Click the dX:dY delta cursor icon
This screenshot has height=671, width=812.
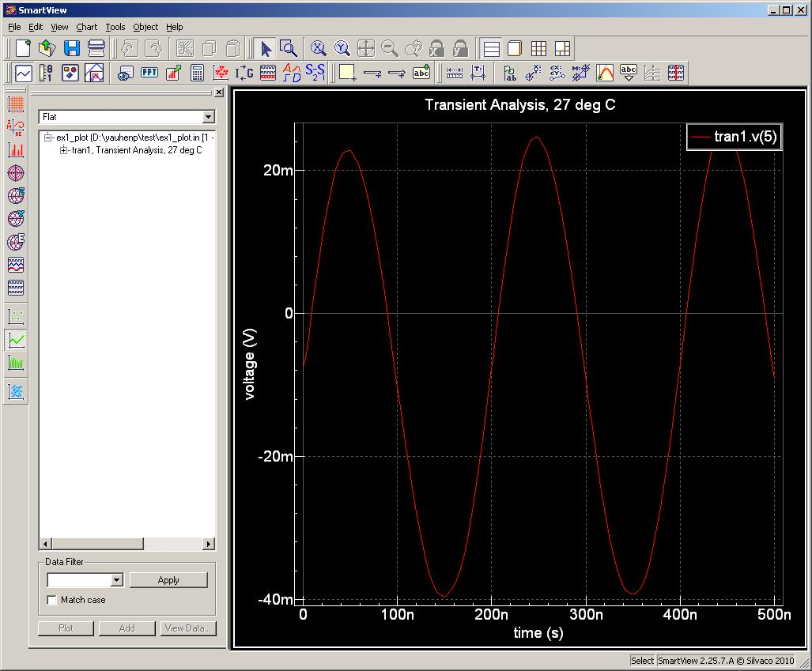point(557,73)
